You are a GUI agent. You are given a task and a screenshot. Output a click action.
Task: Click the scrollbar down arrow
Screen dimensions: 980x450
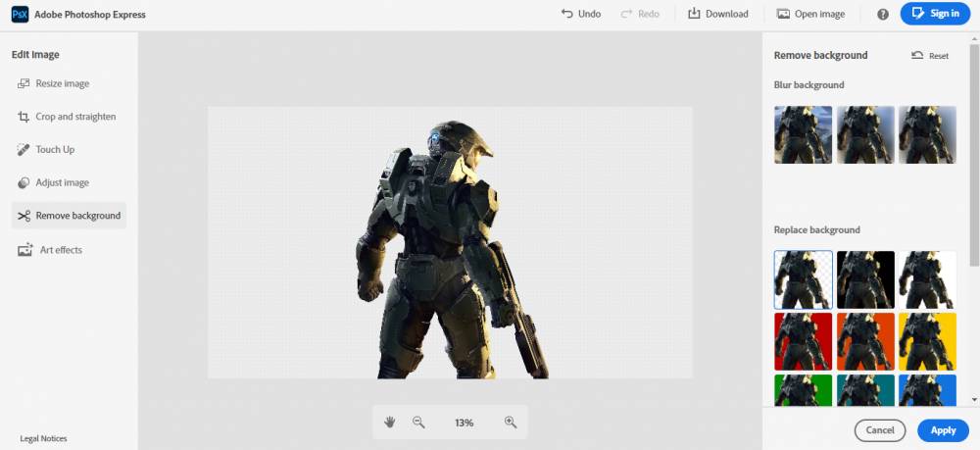[974, 400]
